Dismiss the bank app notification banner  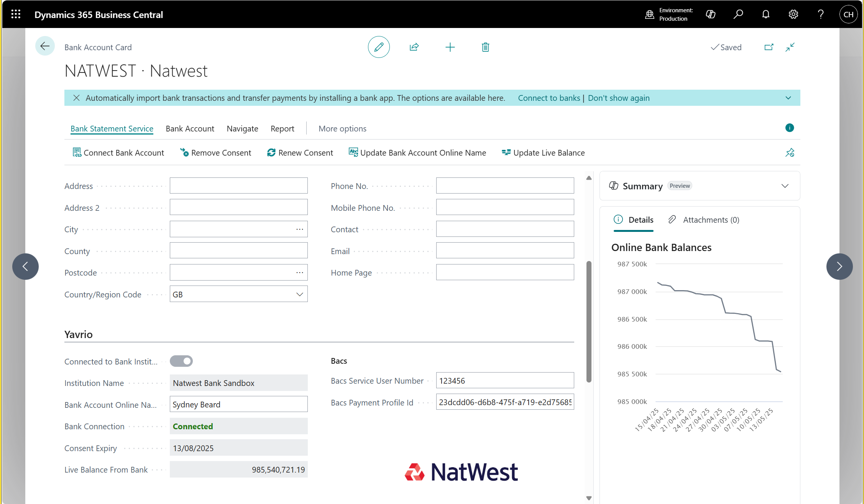pos(76,98)
